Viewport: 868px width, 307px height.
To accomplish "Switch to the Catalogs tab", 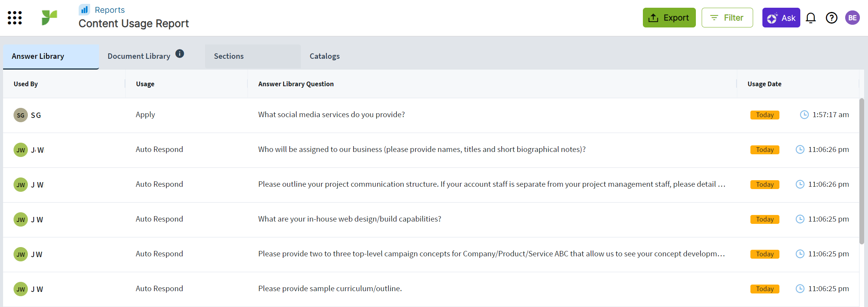I will click(x=325, y=56).
